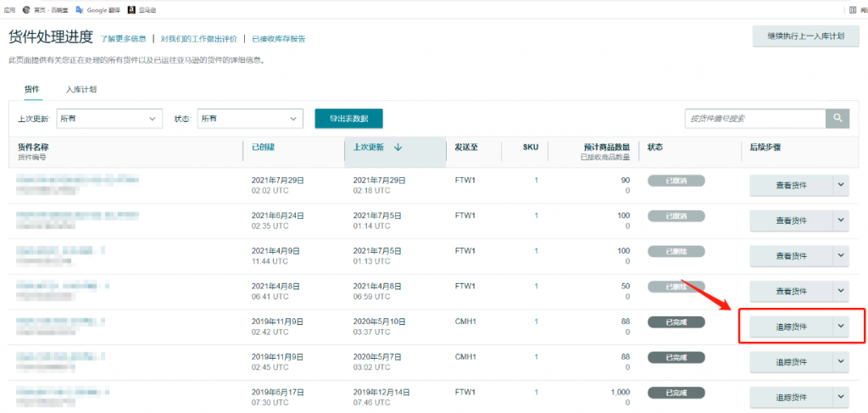
Task: Switch to the 入库计划 tab
Action: tap(81, 88)
